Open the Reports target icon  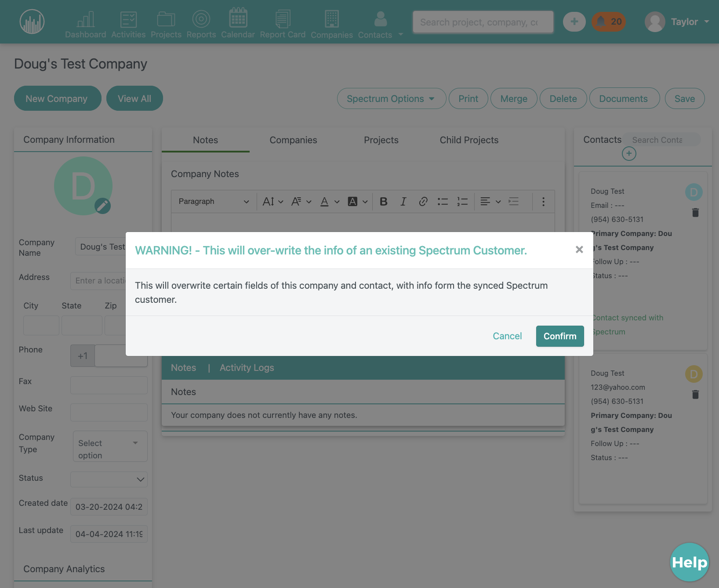point(201,19)
